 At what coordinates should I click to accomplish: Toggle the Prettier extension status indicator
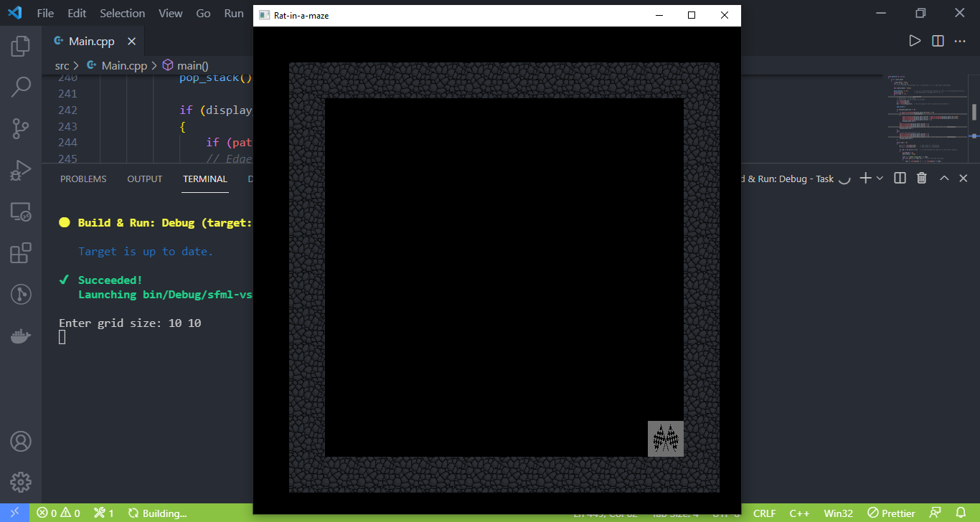point(890,513)
